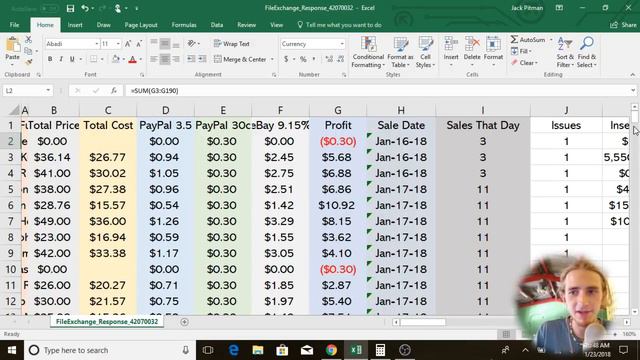
Task: Open the Currency number format dropdown
Action: pyautogui.click(x=342, y=44)
